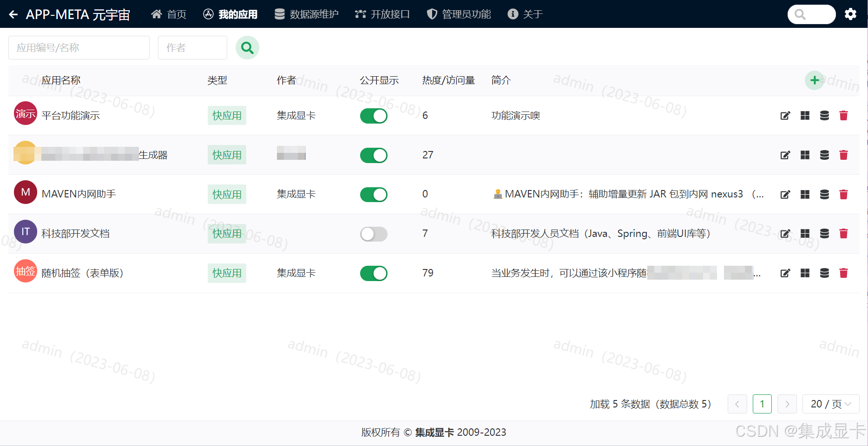Click the 快应用 tag in 平台功能演示 row
The height and width of the screenshot is (446, 868).
[x=227, y=116]
